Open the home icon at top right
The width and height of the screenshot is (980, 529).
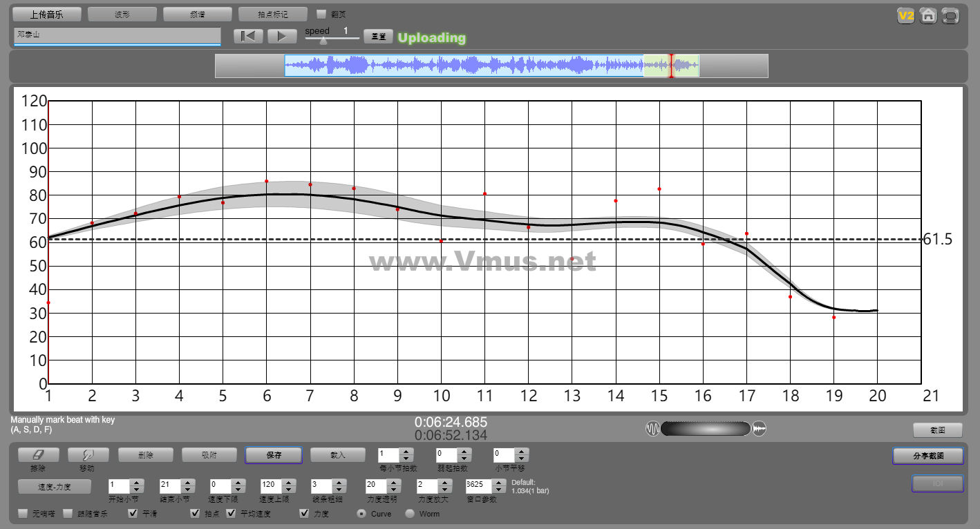[928, 15]
